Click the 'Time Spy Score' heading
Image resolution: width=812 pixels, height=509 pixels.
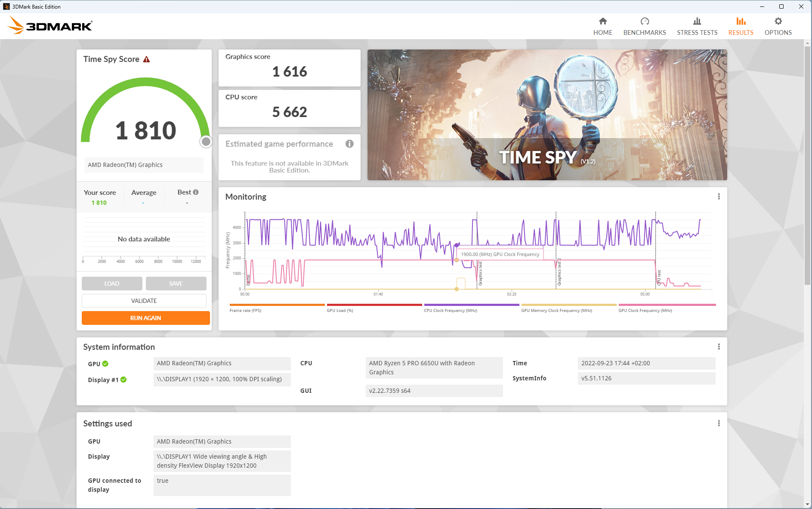tap(111, 59)
